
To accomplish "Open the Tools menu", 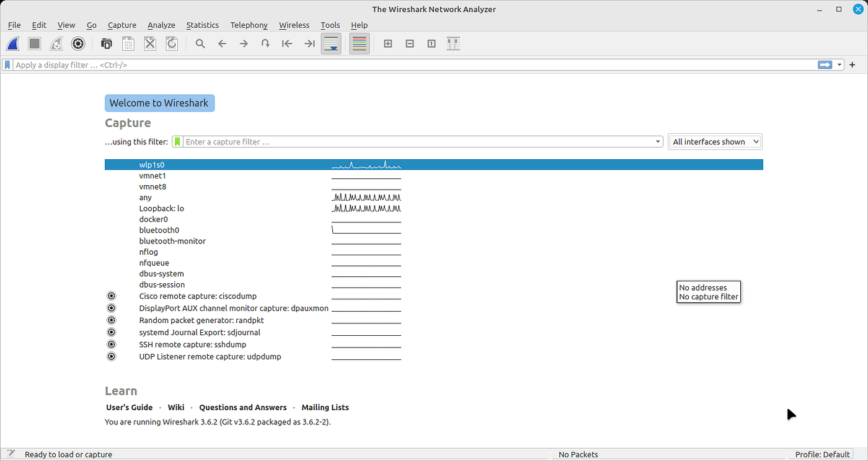I will click(330, 25).
